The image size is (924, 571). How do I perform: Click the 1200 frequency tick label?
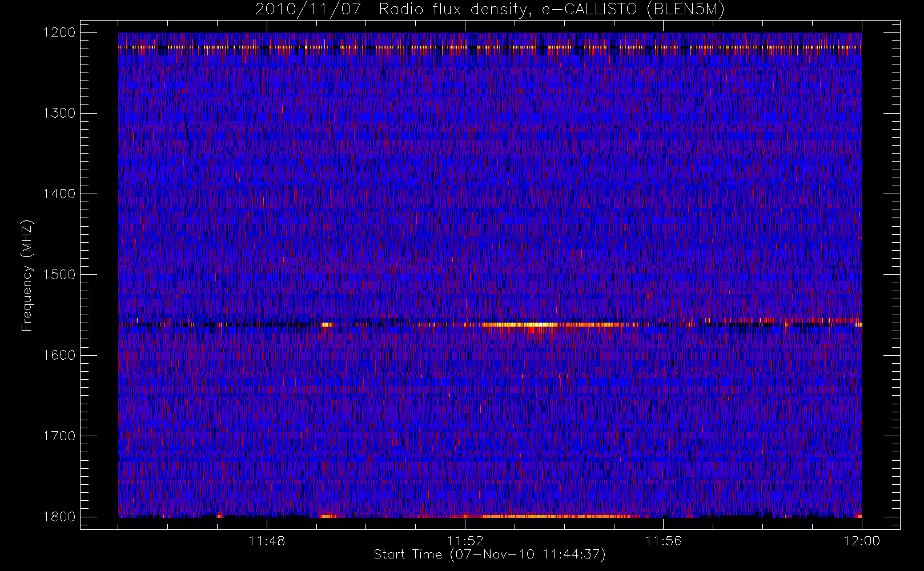tap(59, 33)
